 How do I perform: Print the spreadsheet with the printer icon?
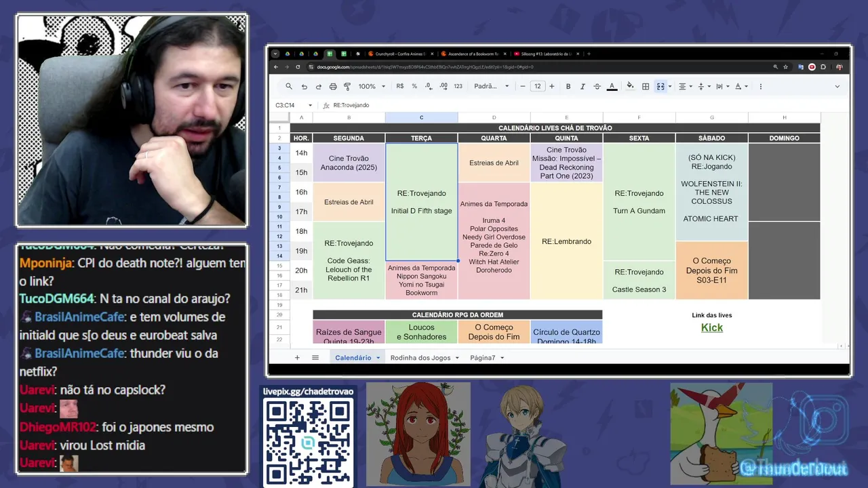(x=333, y=86)
